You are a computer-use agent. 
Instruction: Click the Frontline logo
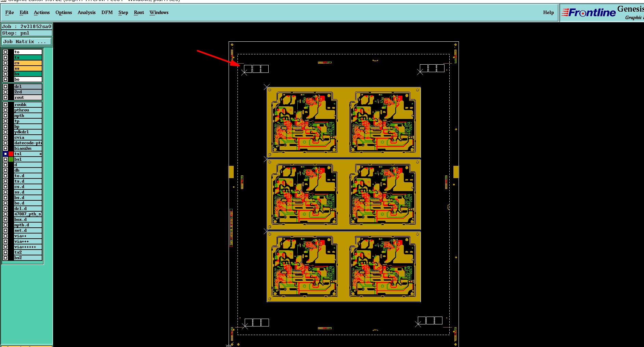[x=589, y=13]
